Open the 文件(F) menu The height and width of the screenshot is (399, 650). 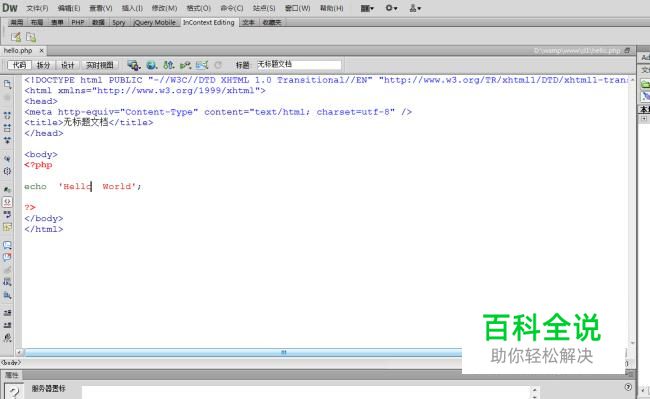[x=37, y=8]
